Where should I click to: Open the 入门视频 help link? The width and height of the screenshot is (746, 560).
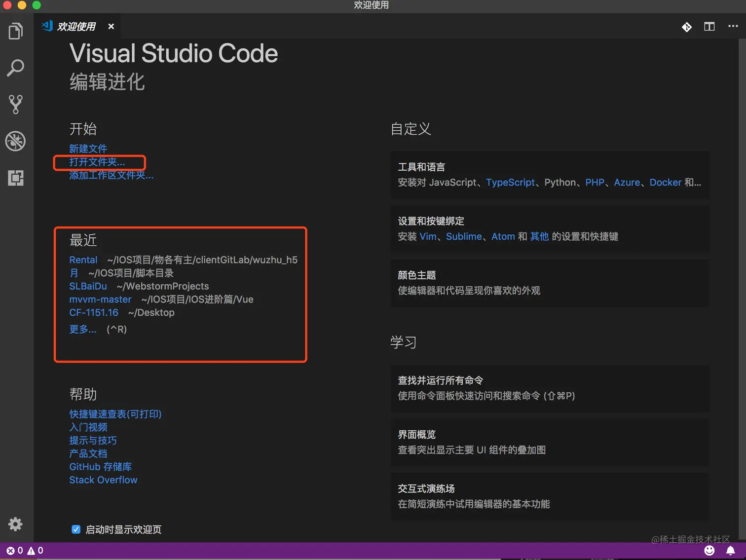pos(88,427)
